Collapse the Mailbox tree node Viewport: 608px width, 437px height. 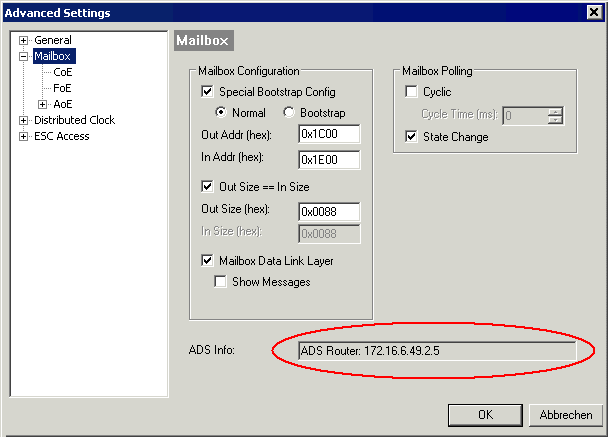pyautogui.click(x=23, y=57)
